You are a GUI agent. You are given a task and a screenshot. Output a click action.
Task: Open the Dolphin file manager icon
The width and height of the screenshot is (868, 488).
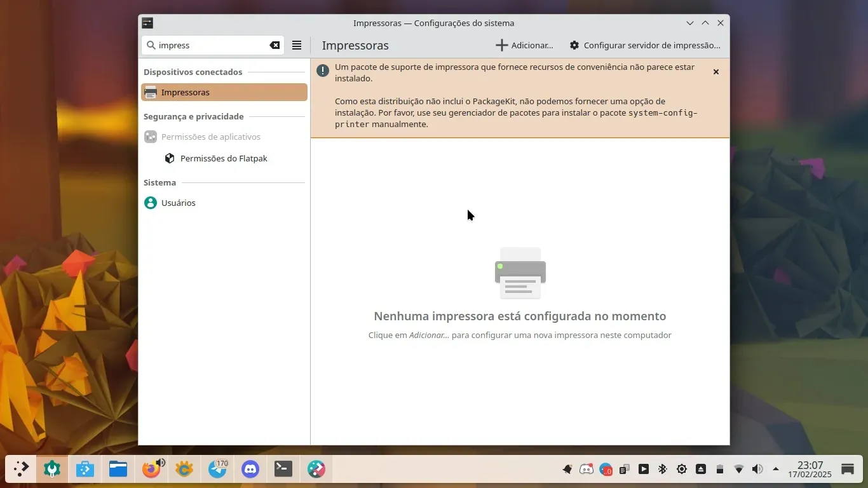pyautogui.click(x=118, y=470)
